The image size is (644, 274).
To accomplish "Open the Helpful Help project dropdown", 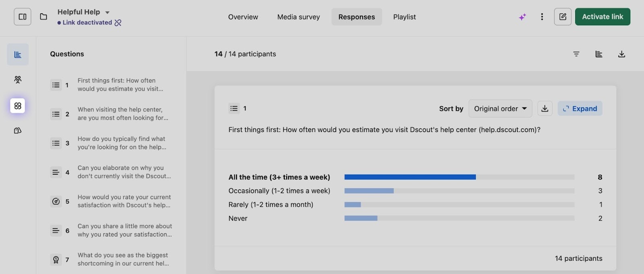I will [107, 12].
